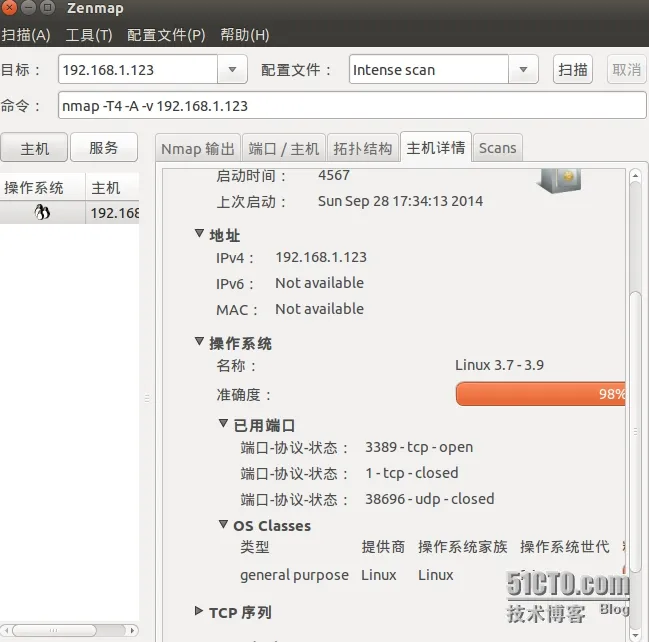Click the MAC Not available value
Screen dimensions: 649x642
click(320, 309)
